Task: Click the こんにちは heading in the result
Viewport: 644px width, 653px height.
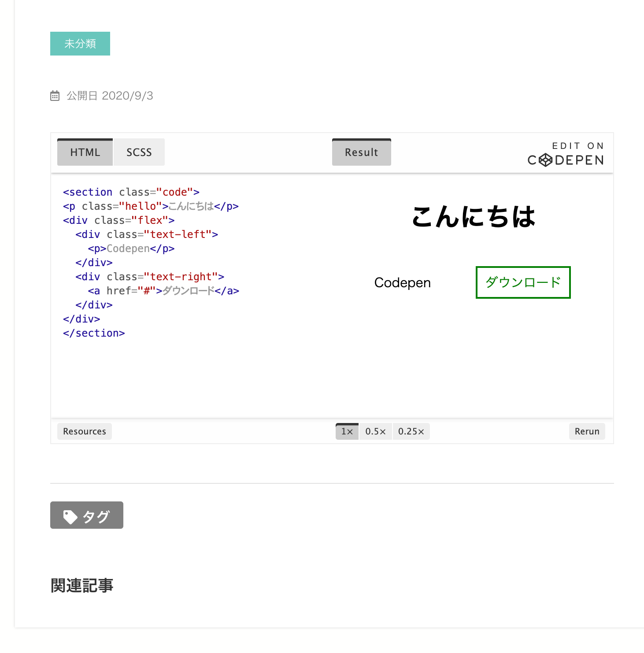Action: (473, 217)
